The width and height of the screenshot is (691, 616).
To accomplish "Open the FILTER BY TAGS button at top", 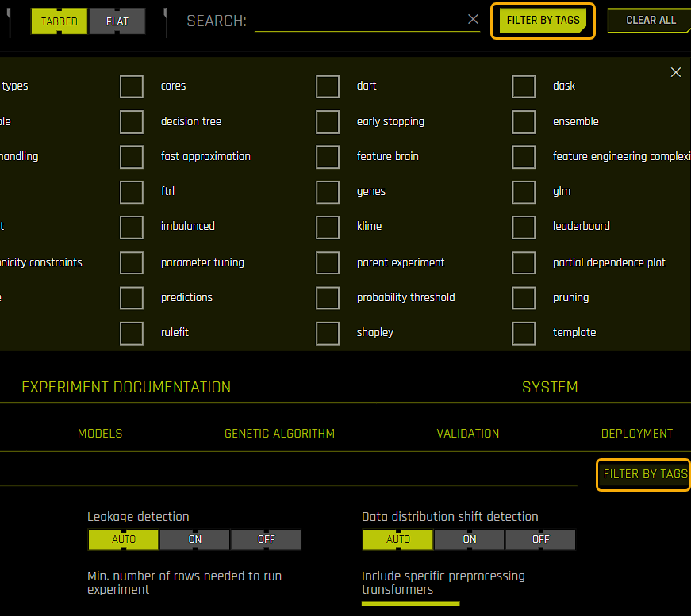I will point(543,20).
